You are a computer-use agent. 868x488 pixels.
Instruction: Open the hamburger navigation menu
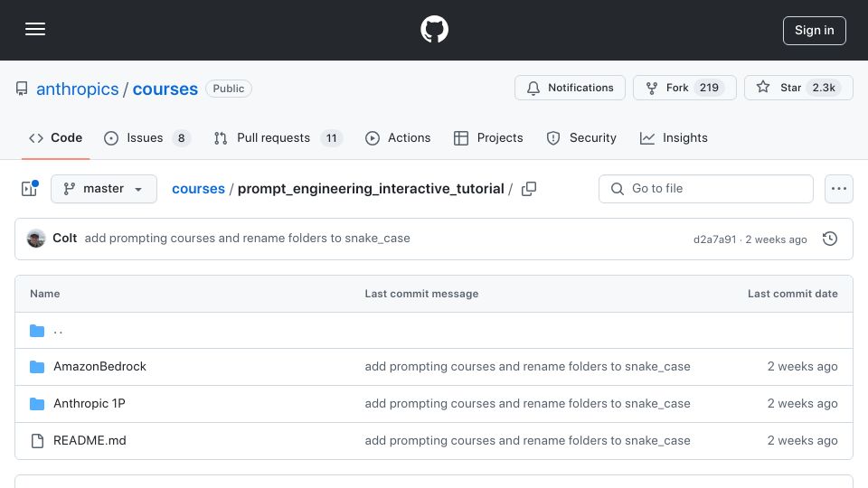click(x=35, y=29)
